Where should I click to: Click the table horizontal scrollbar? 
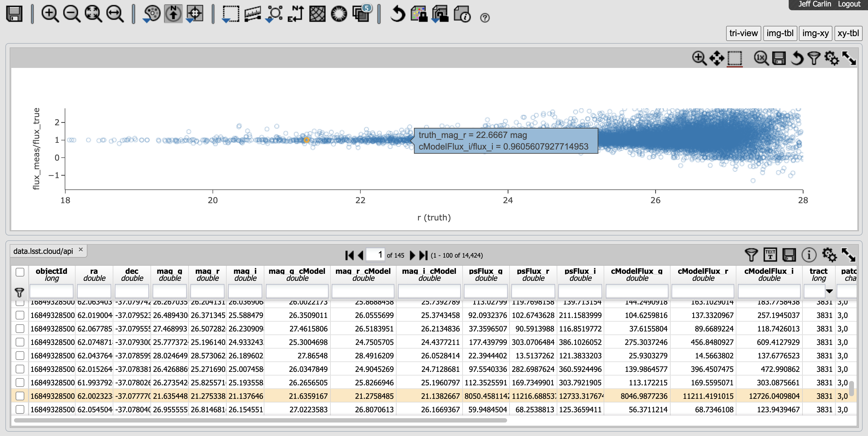pyautogui.click(x=260, y=420)
